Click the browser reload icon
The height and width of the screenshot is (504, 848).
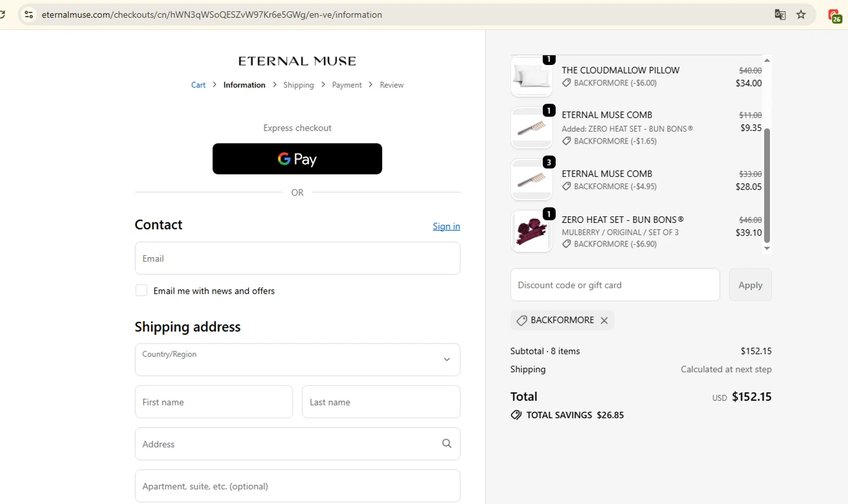(x=2, y=15)
